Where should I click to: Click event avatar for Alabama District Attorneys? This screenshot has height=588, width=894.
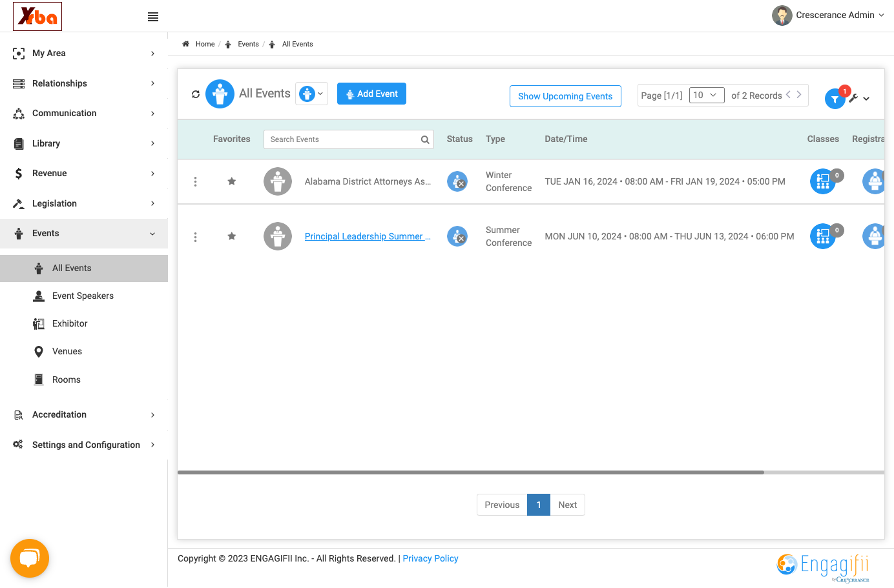click(x=278, y=181)
